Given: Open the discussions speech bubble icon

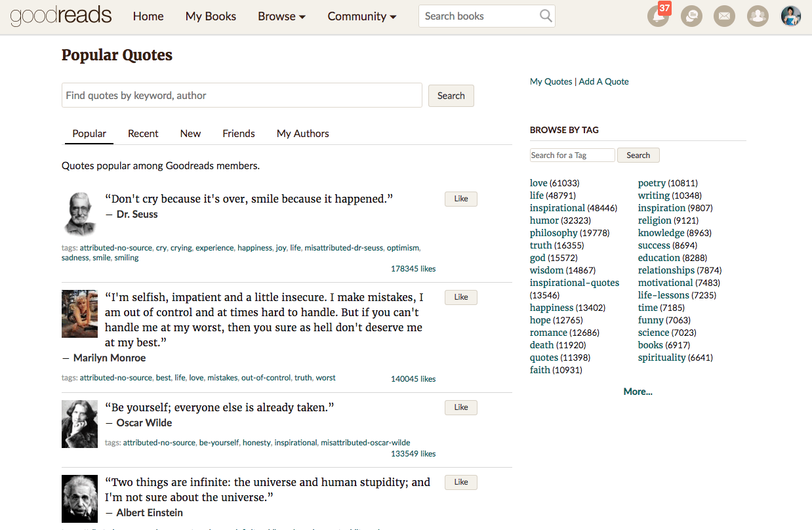Looking at the screenshot, I should pyautogui.click(x=691, y=16).
